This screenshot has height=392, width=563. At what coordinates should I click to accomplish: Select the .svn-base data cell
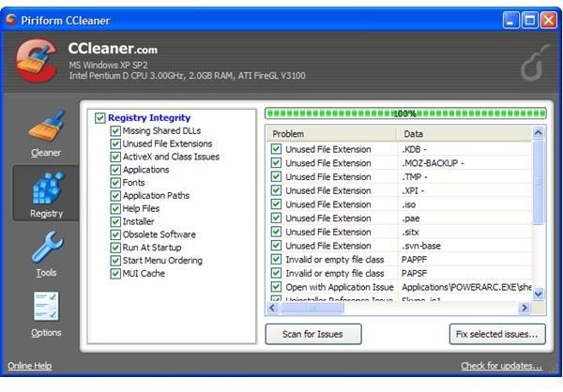[x=421, y=246]
